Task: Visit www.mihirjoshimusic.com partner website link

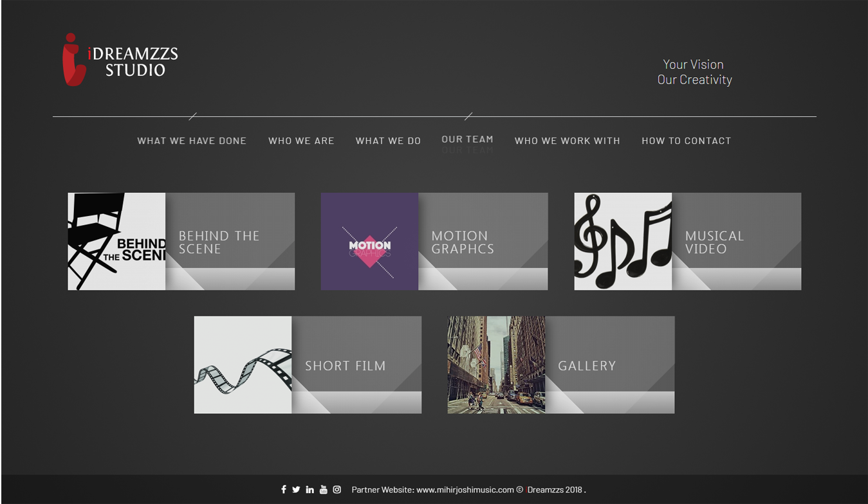Action: (465, 490)
